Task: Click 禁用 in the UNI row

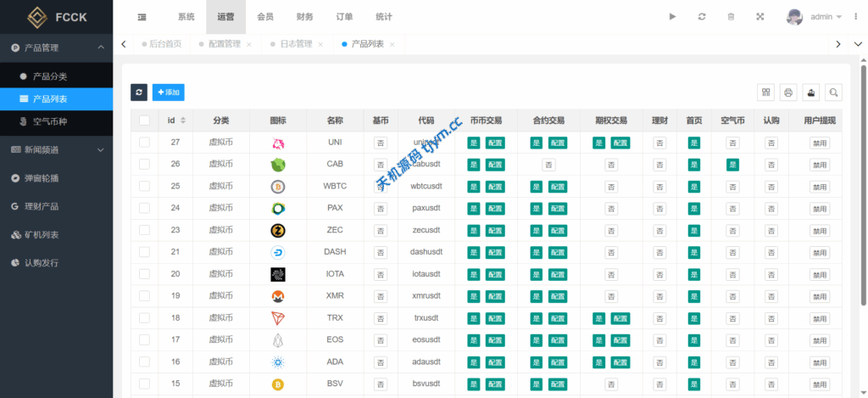Action: point(819,143)
